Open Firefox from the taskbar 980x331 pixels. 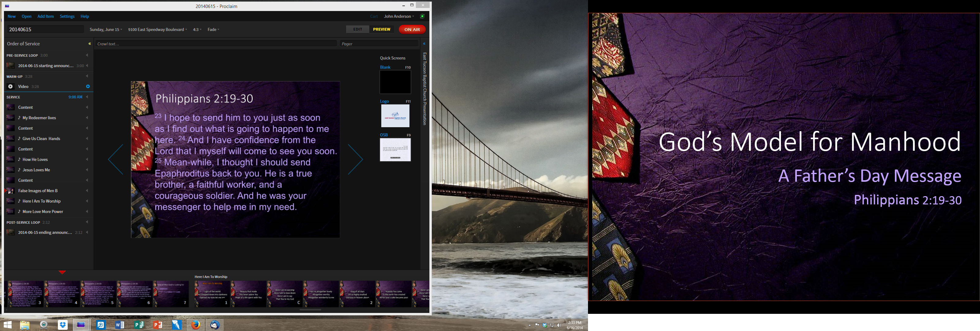click(196, 325)
